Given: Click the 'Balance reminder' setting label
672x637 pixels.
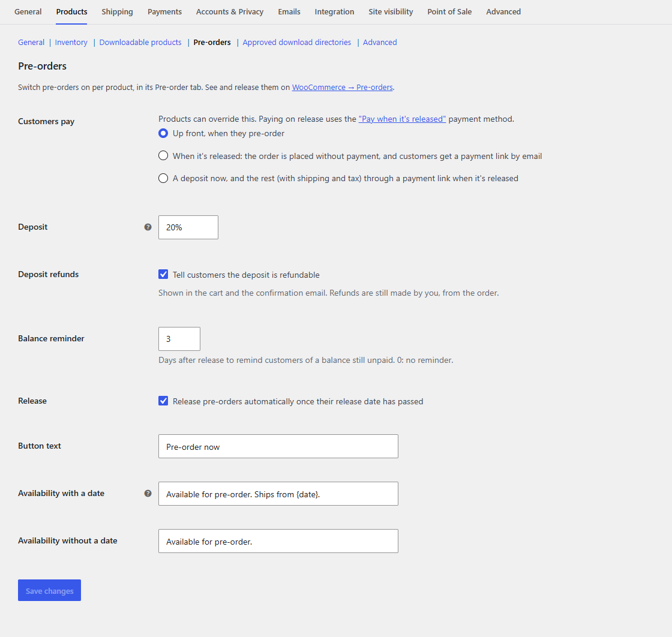Looking at the screenshot, I should point(51,338).
